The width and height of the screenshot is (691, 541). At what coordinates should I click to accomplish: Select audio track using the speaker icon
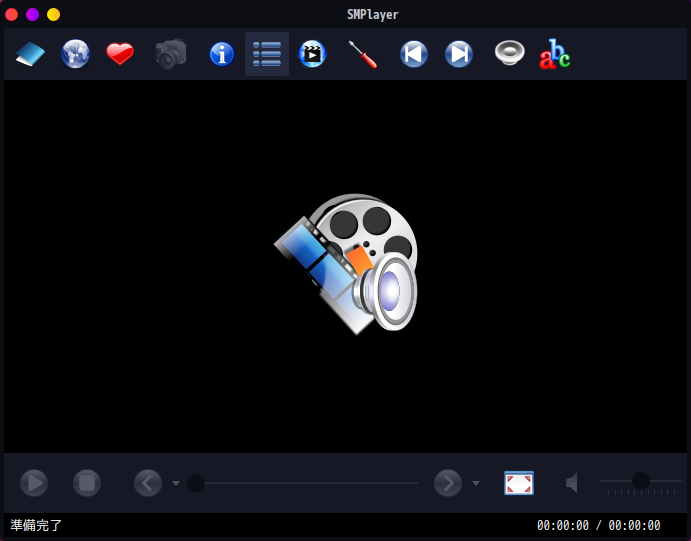pos(509,53)
